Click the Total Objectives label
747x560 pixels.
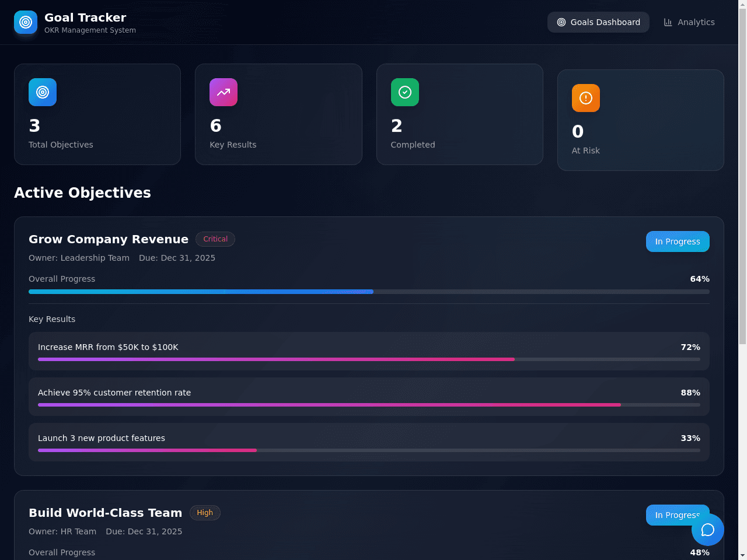click(x=61, y=145)
